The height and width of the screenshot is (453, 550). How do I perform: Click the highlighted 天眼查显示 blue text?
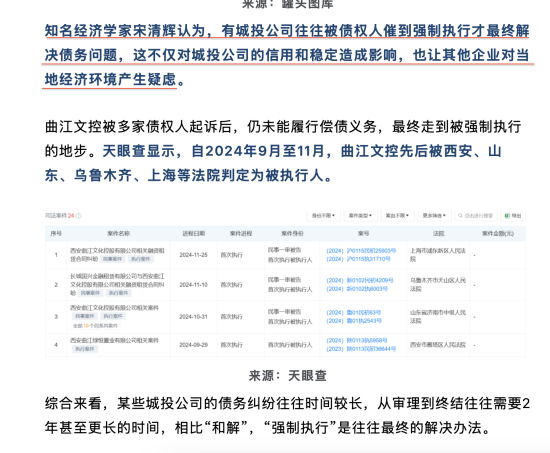(139, 151)
